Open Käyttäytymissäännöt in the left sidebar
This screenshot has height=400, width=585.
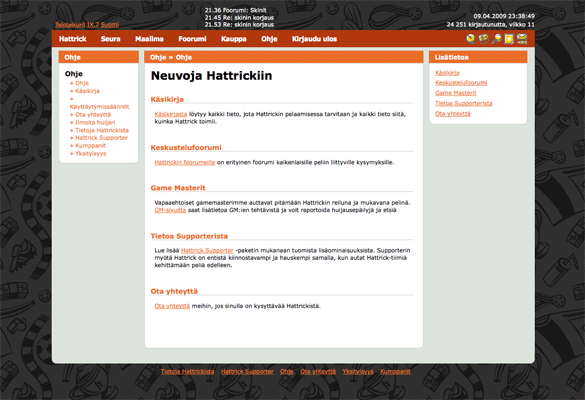click(x=99, y=106)
